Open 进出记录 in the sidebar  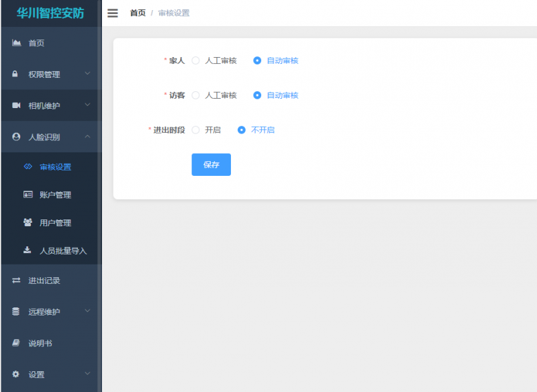click(44, 281)
